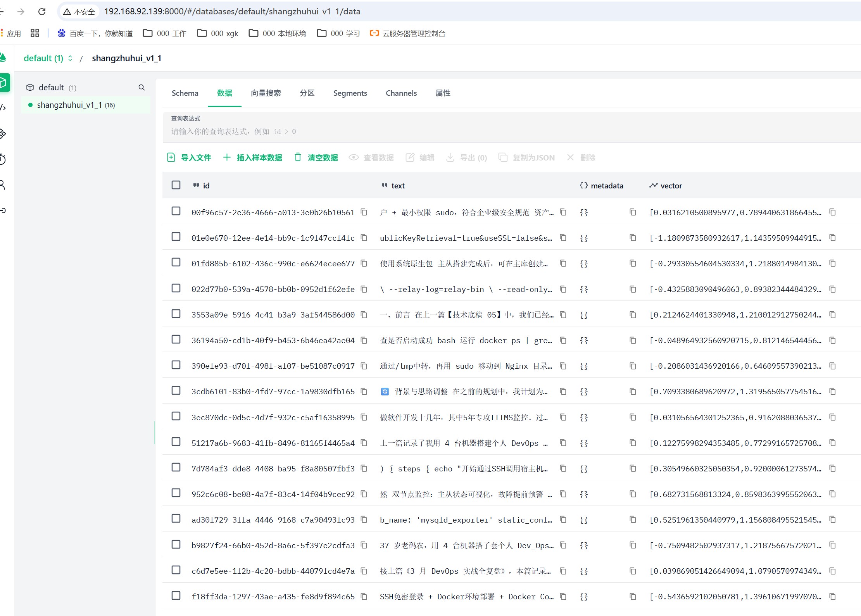Toggle the select-all checkbox in table header
Viewport: 861px width, 616px height.
tap(176, 185)
